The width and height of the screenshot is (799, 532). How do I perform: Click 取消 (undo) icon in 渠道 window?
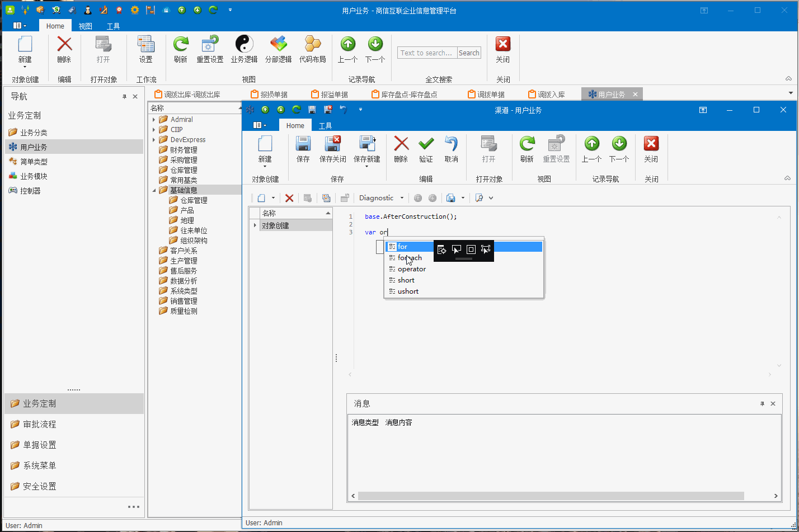(451, 149)
